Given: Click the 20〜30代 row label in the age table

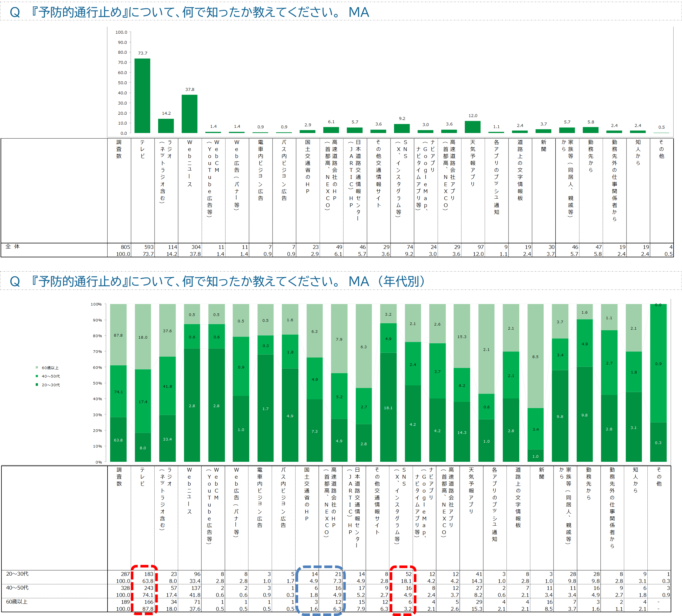Looking at the screenshot, I should pos(17,574).
